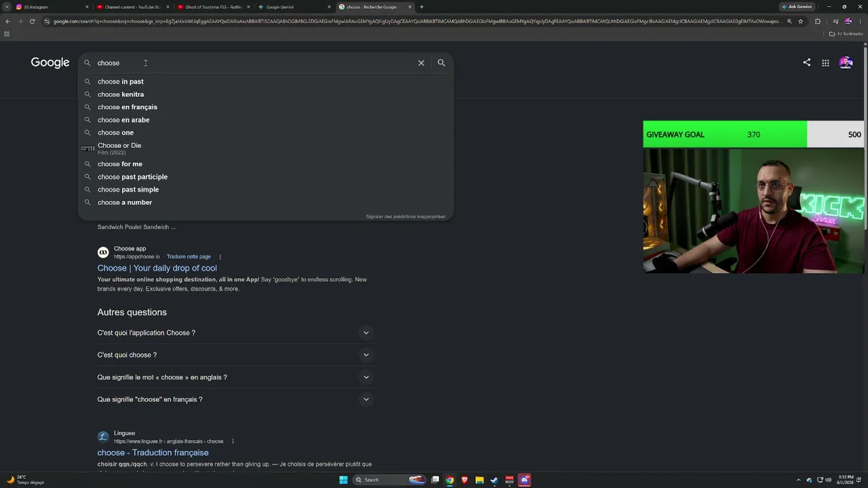Select suggestion "choose en français"
Viewport: 868px width, 488px height.
point(266,107)
